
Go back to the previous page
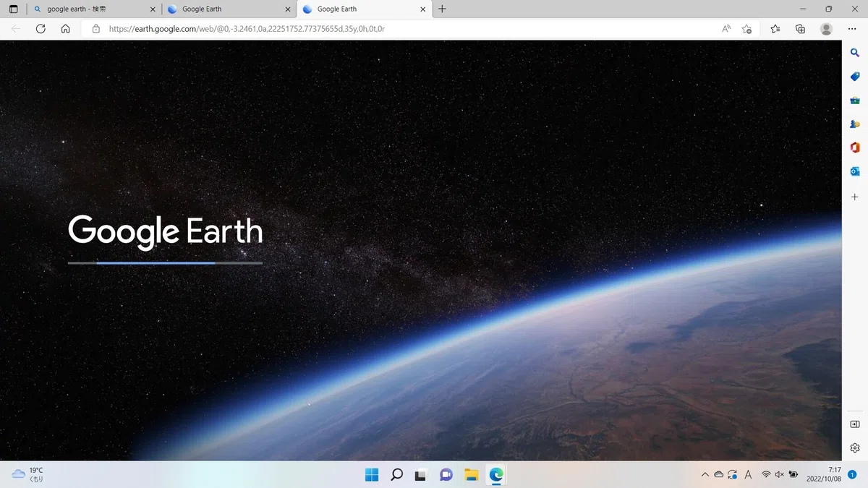[16, 29]
